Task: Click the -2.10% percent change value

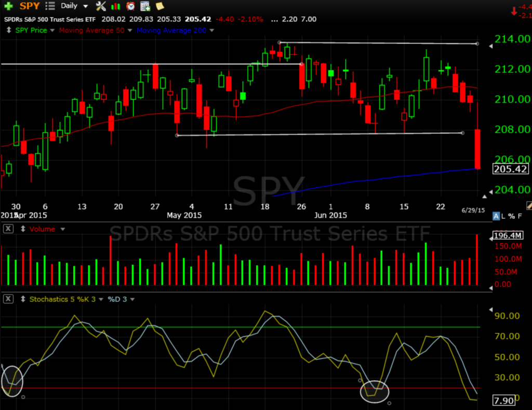Action: click(x=250, y=19)
